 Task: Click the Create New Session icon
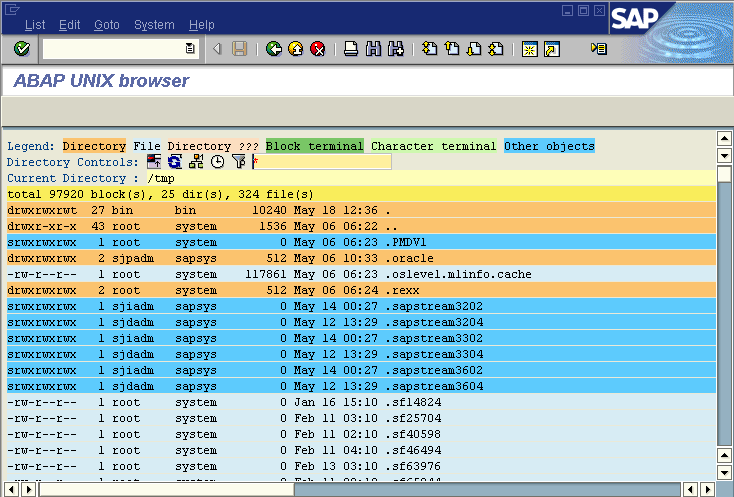click(x=529, y=49)
